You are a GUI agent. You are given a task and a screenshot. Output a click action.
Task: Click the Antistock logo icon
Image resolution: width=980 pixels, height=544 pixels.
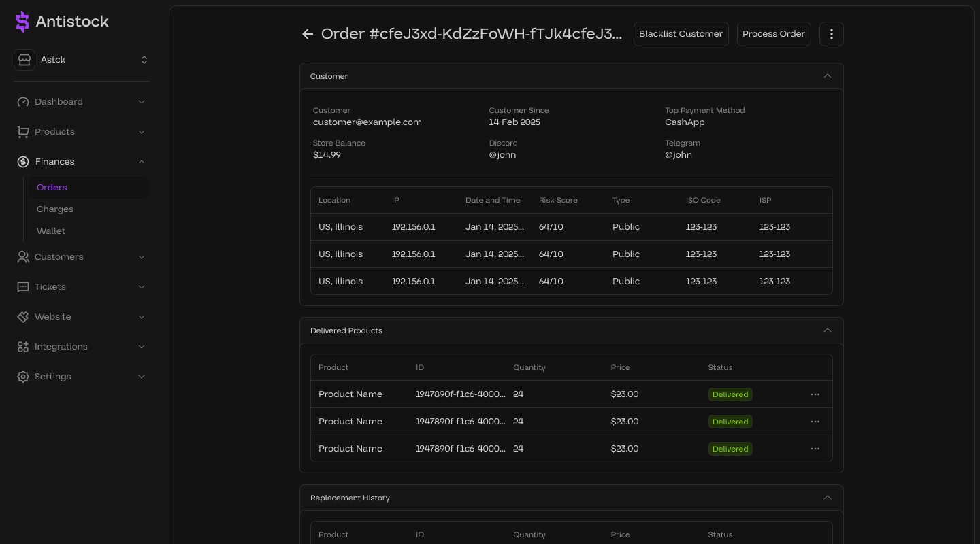[22, 22]
